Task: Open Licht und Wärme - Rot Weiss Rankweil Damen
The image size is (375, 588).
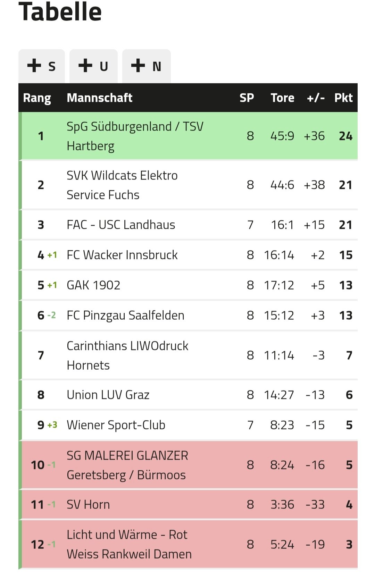Action: click(x=129, y=545)
